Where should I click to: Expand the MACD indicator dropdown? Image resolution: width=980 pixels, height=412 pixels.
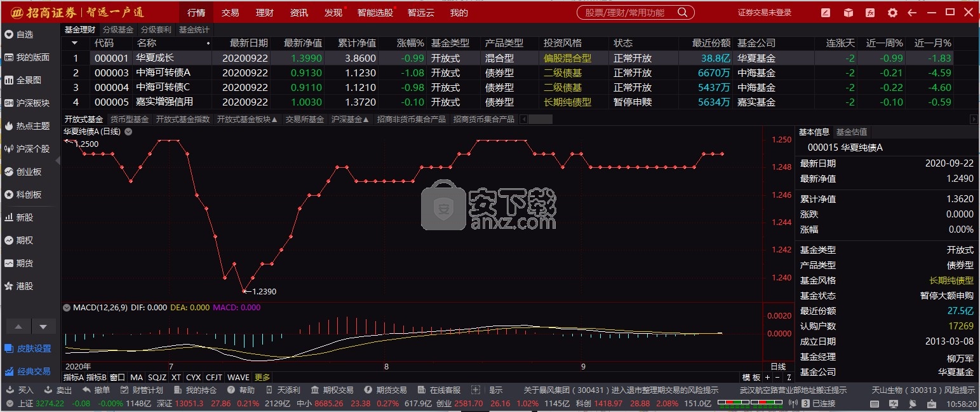[x=67, y=307]
